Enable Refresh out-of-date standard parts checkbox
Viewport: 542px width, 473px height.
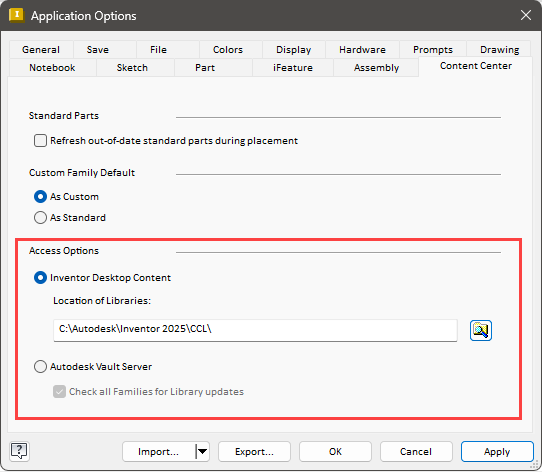pyautogui.click(x=40, y=141)
